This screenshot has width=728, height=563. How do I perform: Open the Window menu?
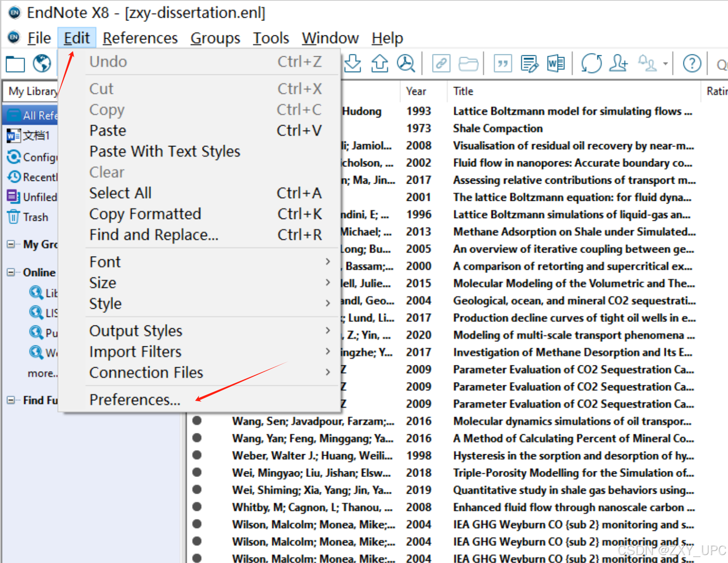(330, 38)
